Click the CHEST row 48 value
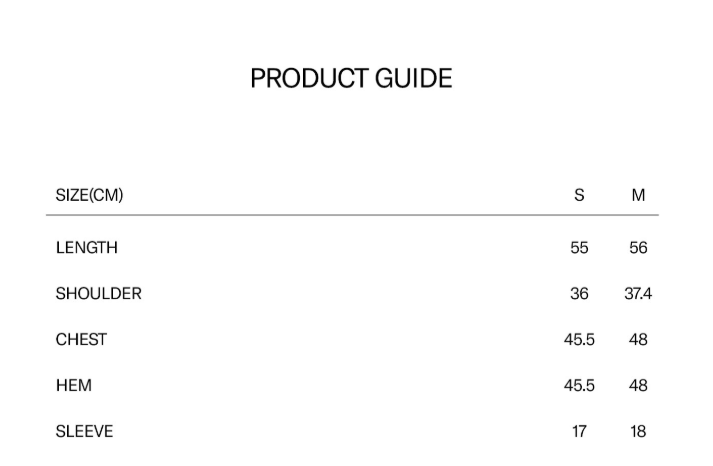Viewport: 713px width, 466px height. 638,340
